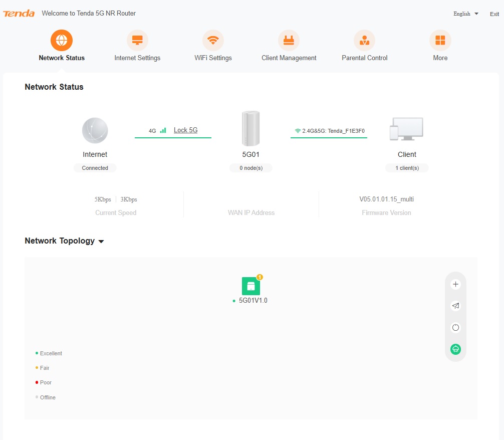Click the 2.4G&5G: Tenda_F1E3F0 label

point(333,131)
